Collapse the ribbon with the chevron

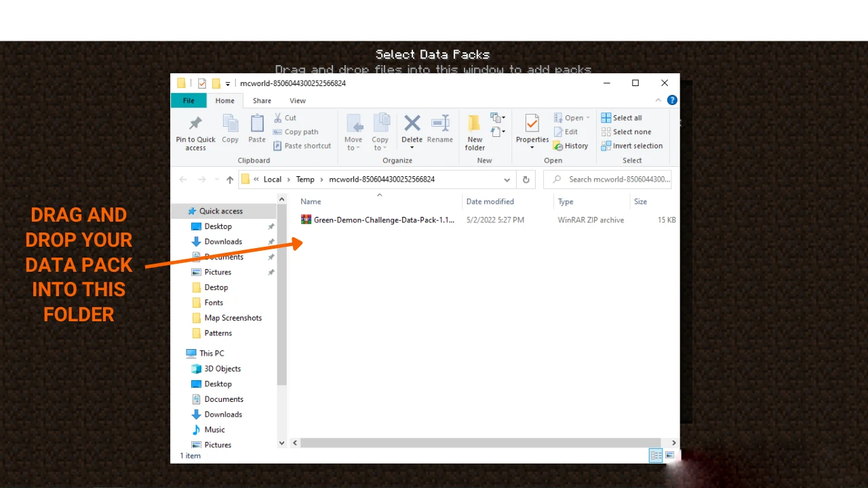point(658,100)
